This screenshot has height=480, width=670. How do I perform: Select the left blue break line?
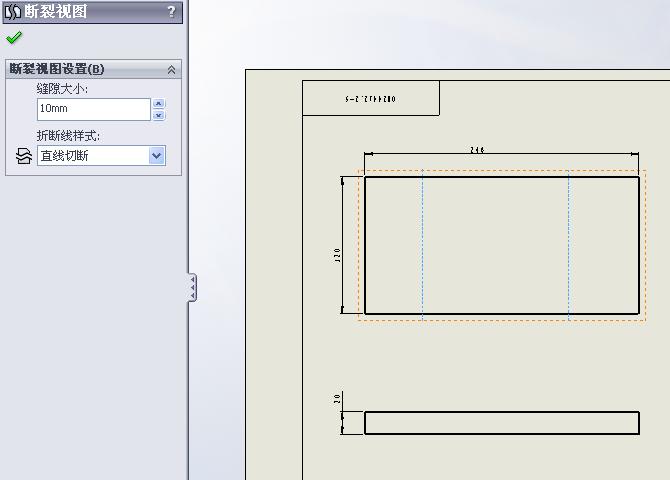pyautogui.click(x=423, y=244)
